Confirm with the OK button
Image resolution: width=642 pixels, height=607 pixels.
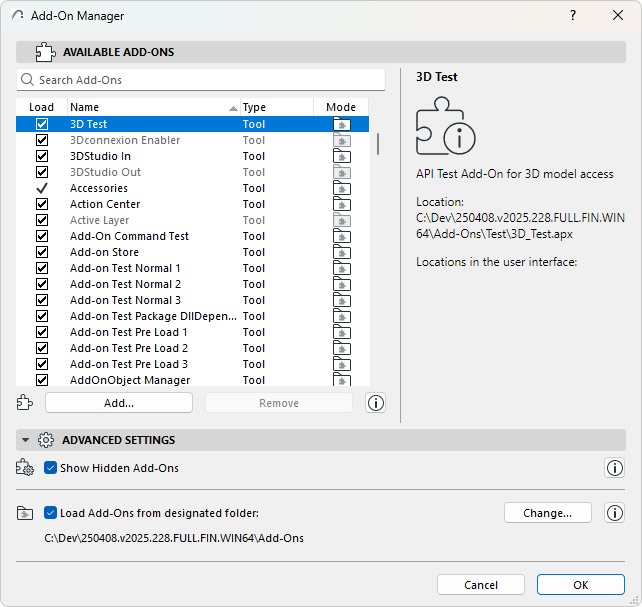[581, 584]
